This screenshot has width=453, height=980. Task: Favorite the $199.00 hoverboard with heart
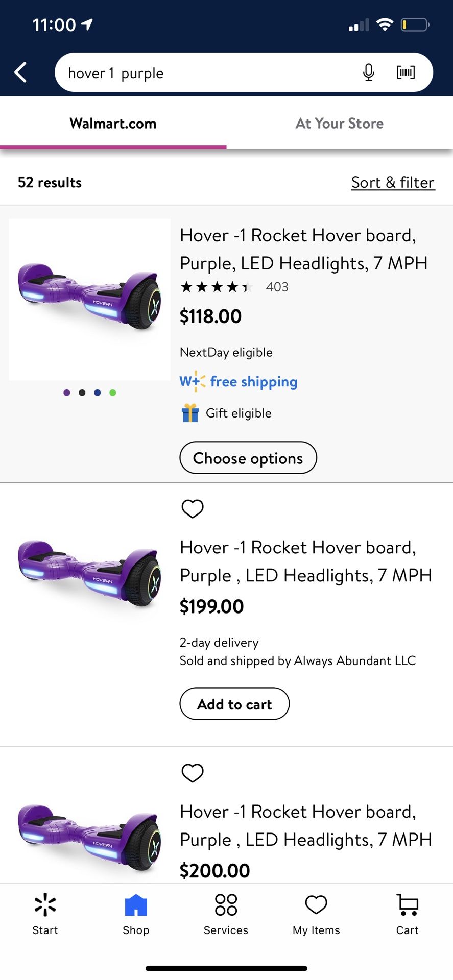[193, 508]
